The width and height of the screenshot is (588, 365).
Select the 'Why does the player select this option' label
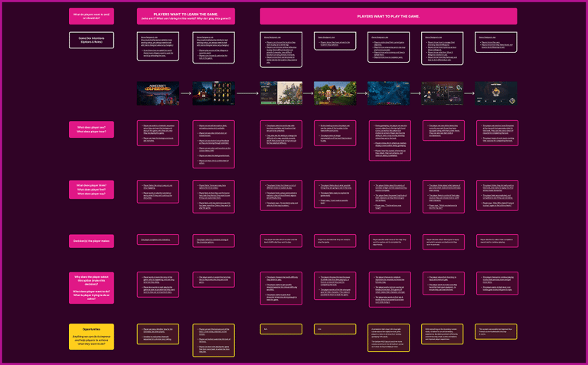tap(92, 288)
